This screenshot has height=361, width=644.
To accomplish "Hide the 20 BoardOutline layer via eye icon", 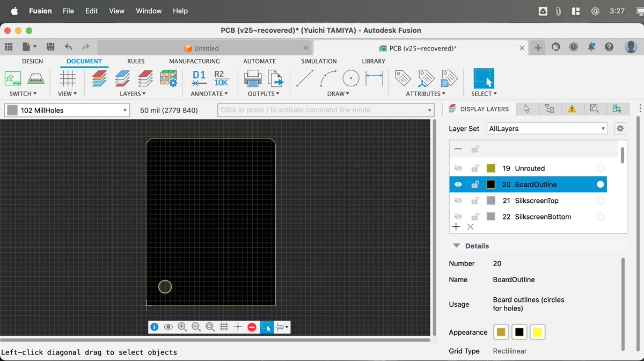I will click(458, 185).
